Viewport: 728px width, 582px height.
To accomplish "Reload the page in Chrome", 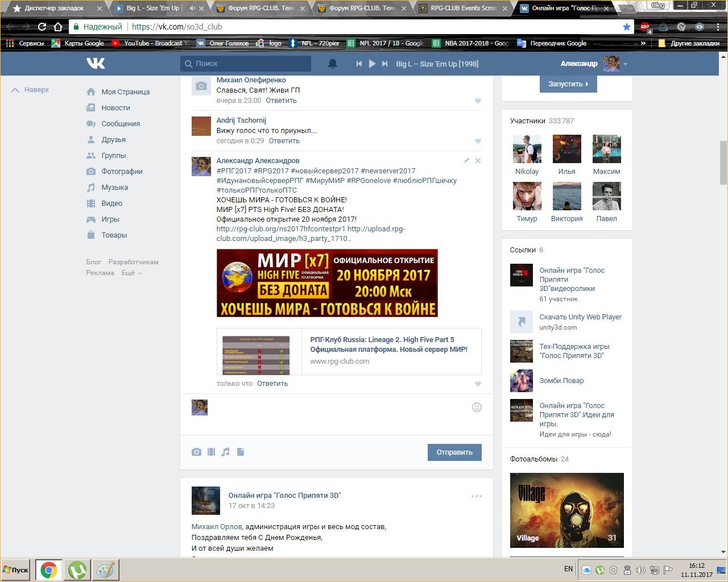I will tap(42, 27).
